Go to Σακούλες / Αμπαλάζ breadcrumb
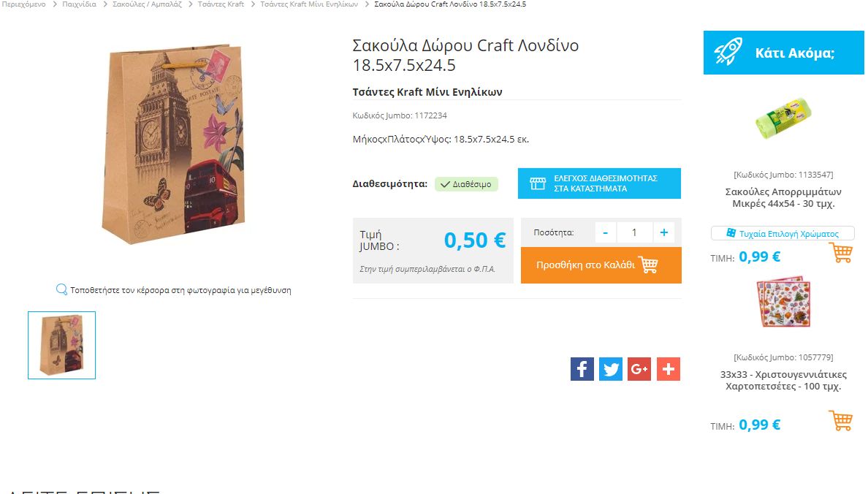The height and width of the screenshot is (494, 868). [148, 4]
